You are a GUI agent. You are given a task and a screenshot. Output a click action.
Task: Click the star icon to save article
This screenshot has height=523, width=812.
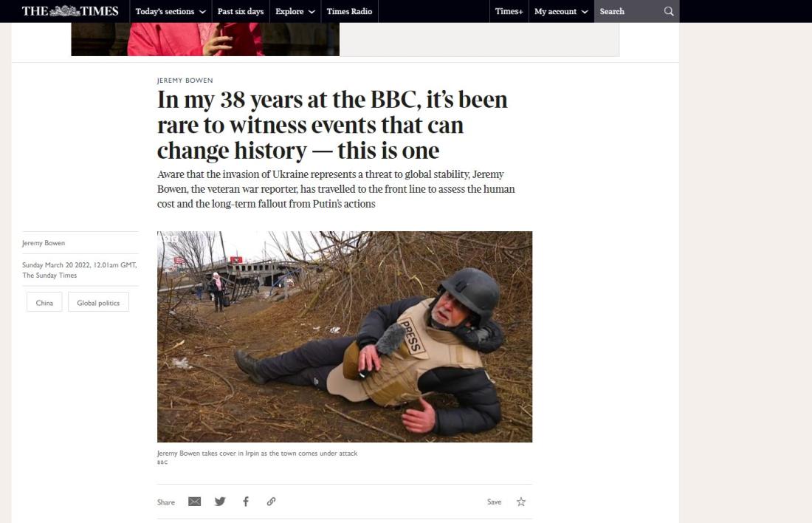[x=521, y=502]
